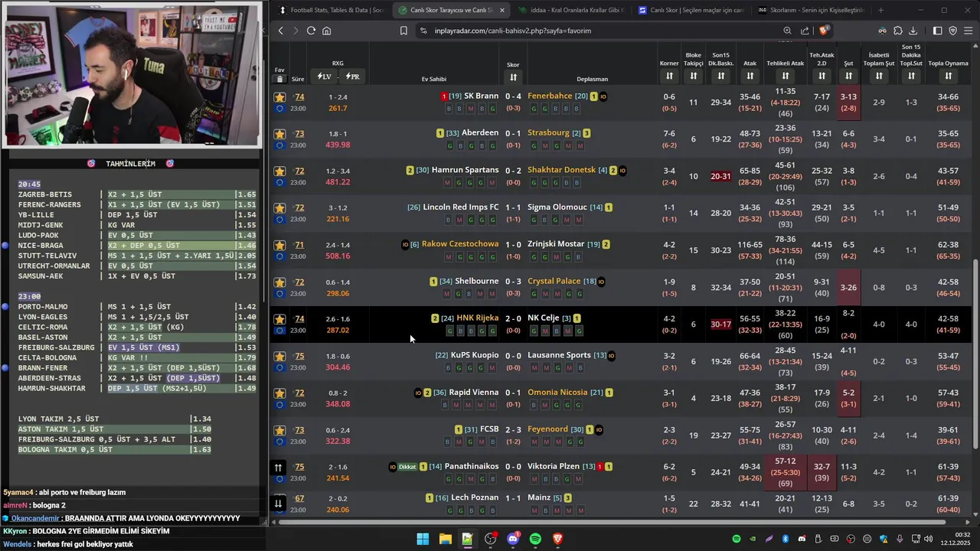Click the horizontal table scrollbar
The height and width of the screenshot is (551, 980).
[612, 522]
